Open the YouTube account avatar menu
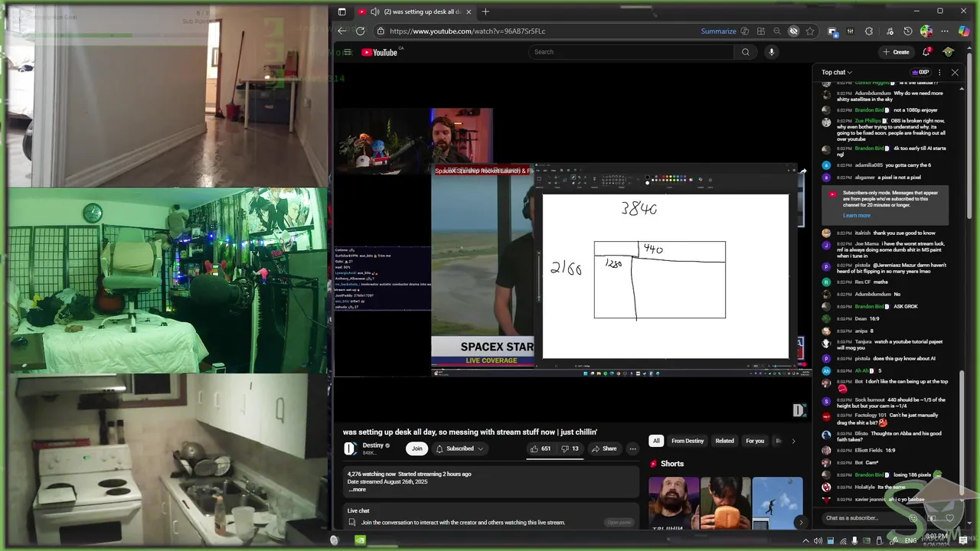This screenshot has width=980, height=551. [x=949, y=52]
